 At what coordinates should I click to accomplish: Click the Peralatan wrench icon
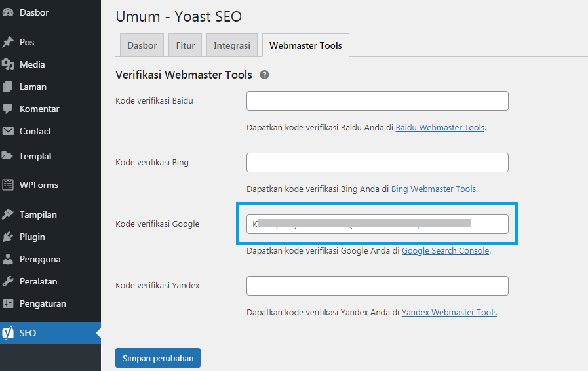(x=7, y=281)
